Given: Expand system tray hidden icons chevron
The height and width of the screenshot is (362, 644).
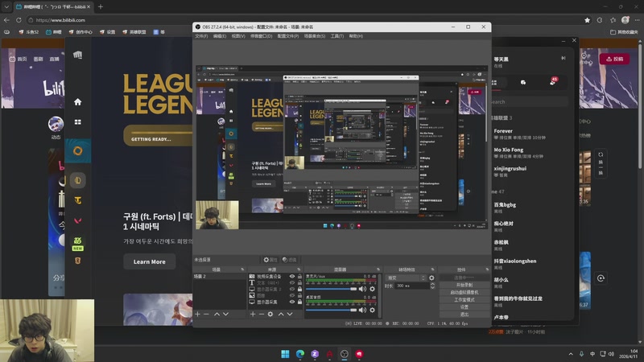Looking at the screenshot, I should pyautogui.click(x=571, y=354).
